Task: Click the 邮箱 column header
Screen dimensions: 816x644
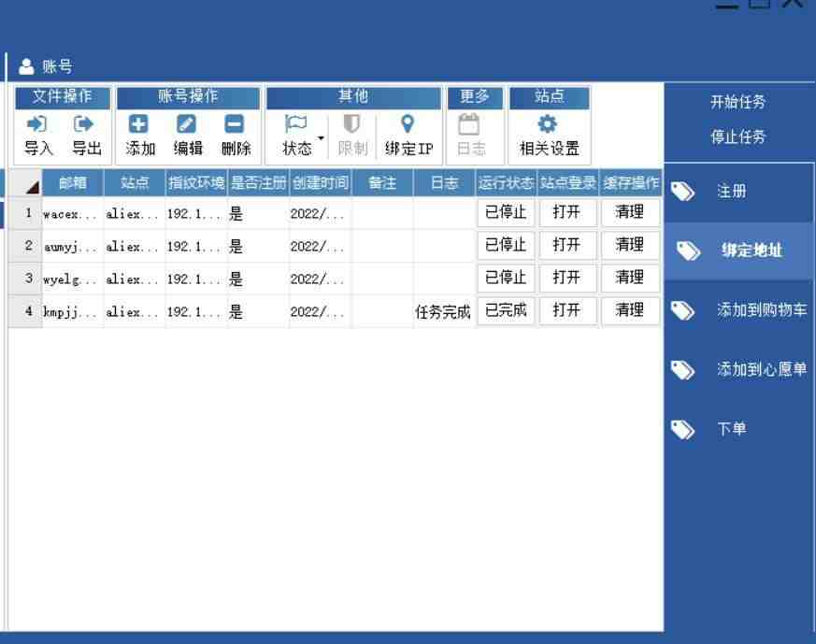Action: (73, 183)
